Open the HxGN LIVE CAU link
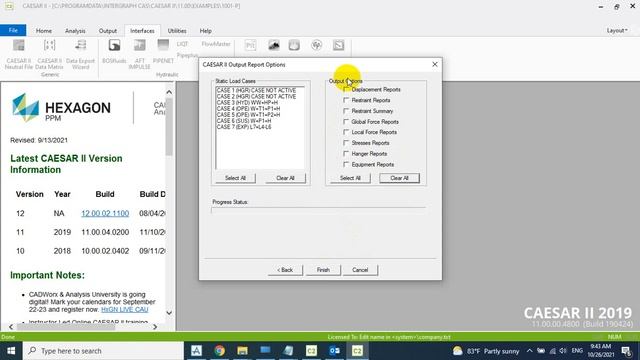This screenshot has height=360, width=640. 124,310
